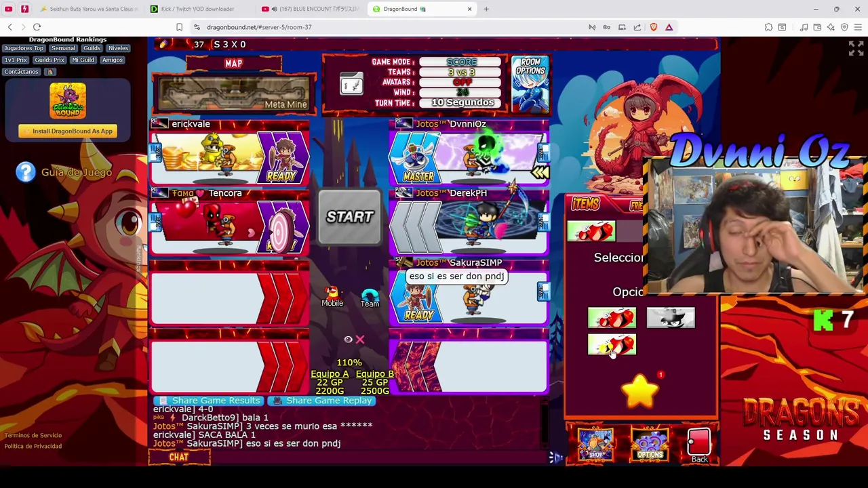868x488 pixels.
Task: Click Mi Guild button
Action: [83, 60]
